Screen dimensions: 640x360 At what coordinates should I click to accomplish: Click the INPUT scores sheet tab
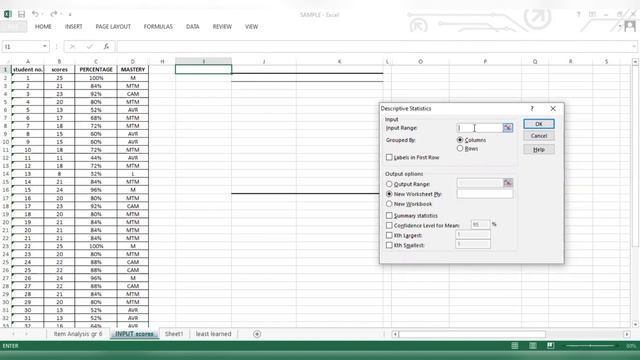(134, 334)
